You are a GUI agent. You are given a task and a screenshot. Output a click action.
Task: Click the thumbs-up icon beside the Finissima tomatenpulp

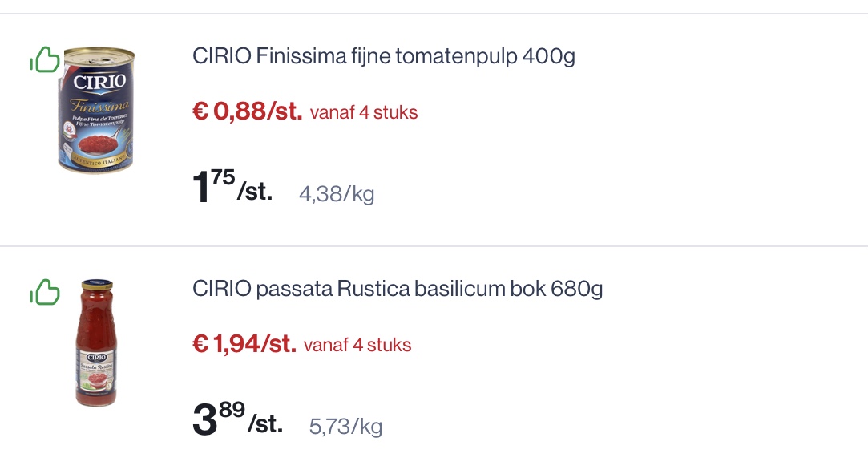(45, 59)
